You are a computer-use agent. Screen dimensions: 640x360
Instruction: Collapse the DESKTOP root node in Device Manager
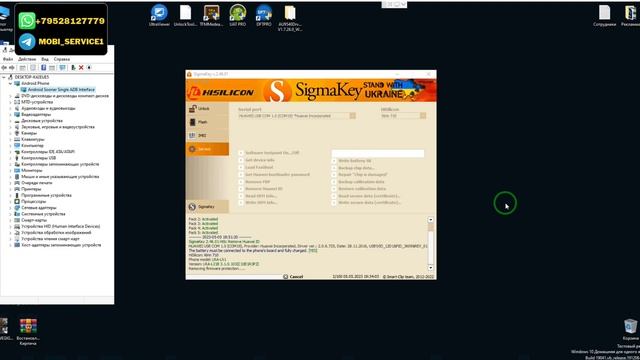pos(4,77)
